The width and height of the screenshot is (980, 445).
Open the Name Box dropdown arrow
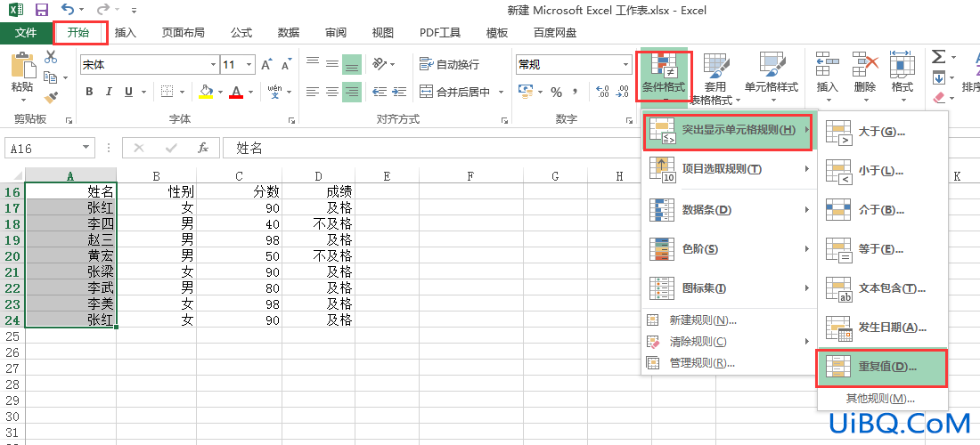tap(86, 148)
